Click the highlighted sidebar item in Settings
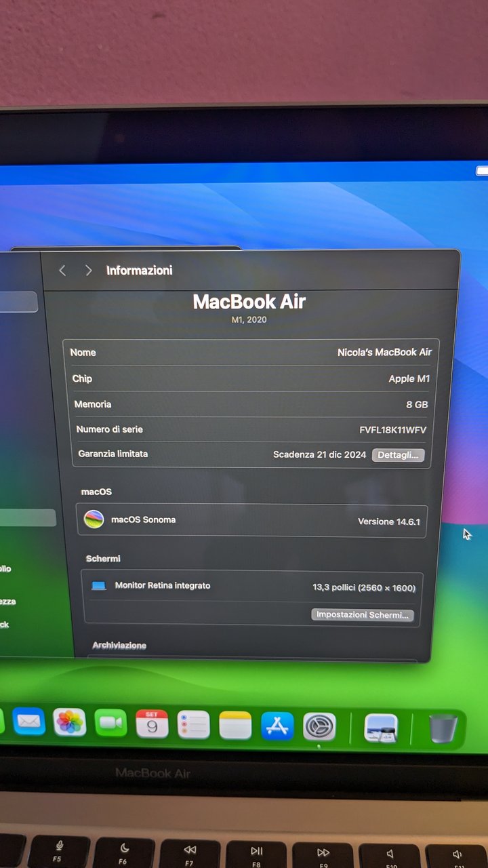 click(28, 518)
